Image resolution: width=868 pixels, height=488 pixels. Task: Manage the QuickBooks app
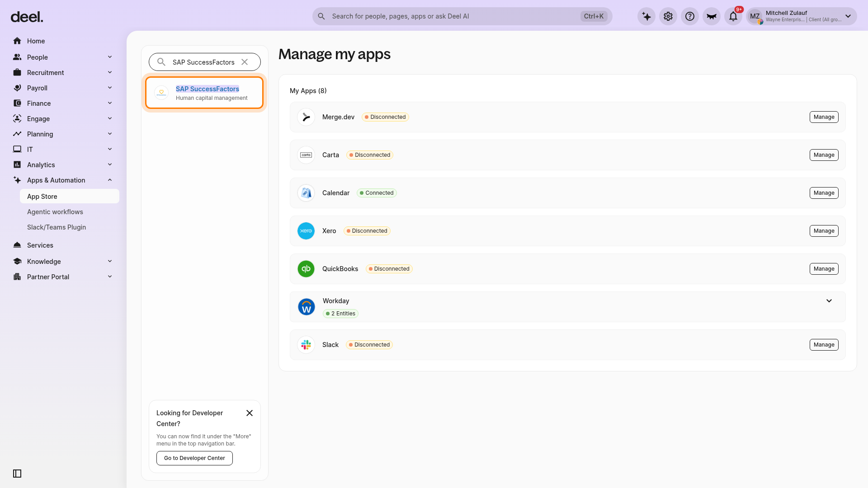click(x=824, y=269)
